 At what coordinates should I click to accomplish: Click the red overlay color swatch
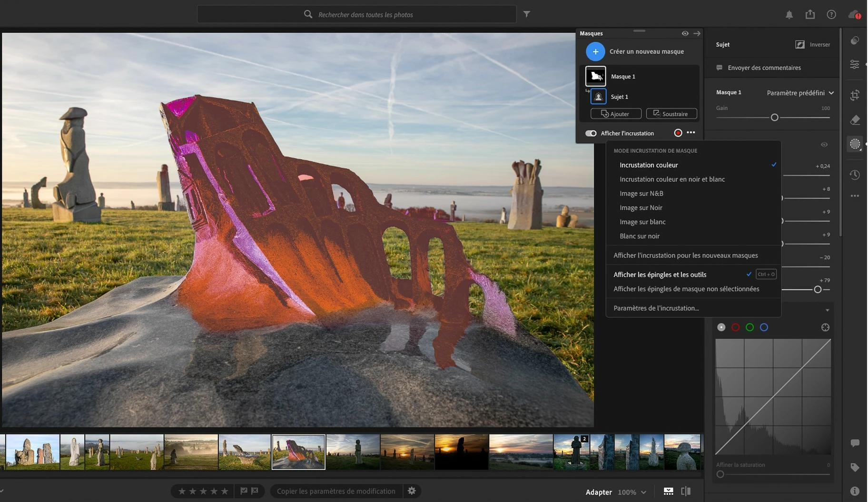678,133
